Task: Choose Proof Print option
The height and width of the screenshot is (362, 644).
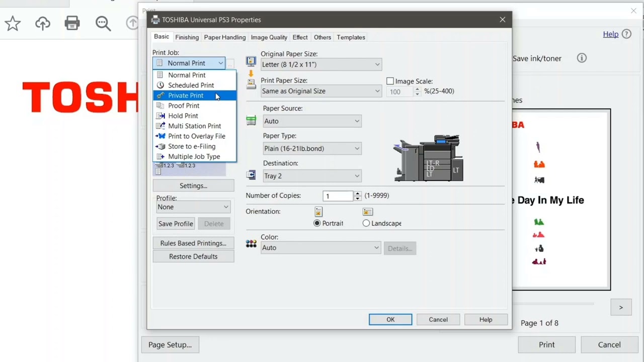Action: (194, 106)
